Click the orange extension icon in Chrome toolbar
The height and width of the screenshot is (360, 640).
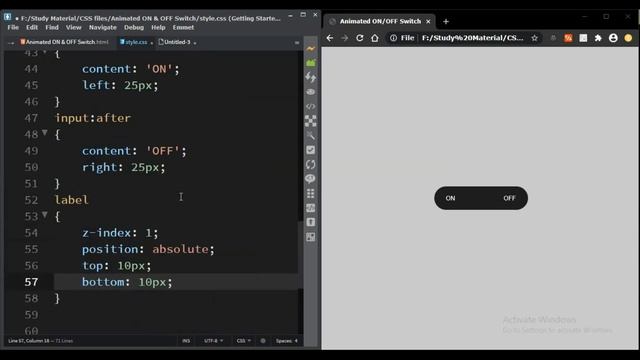pyautogui.click(x=568, y=38)
